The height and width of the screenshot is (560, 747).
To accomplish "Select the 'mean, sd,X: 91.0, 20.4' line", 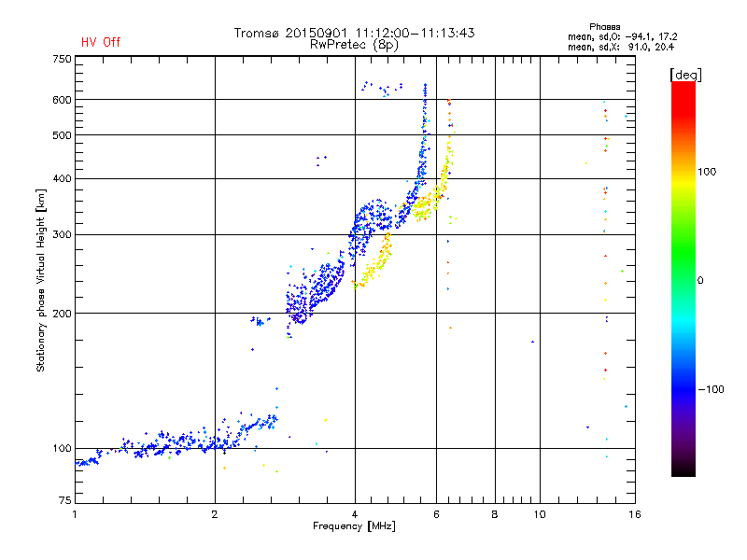I will point(621,47).
